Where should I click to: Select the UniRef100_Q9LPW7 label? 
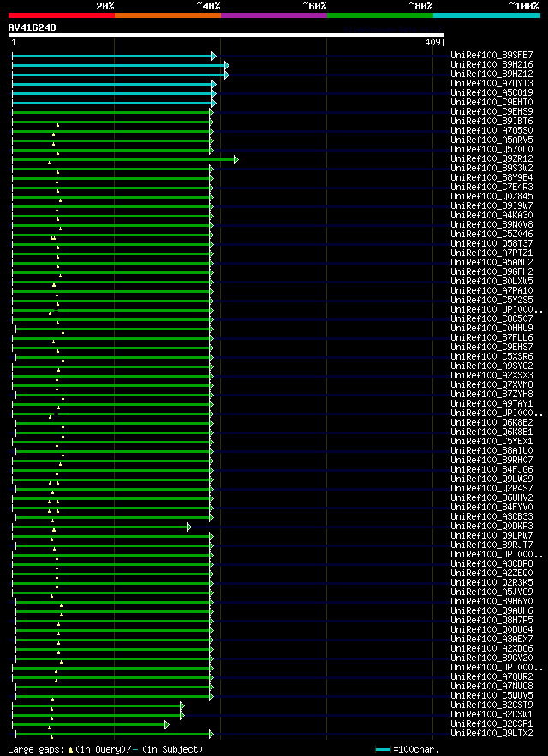coord(491,535)
